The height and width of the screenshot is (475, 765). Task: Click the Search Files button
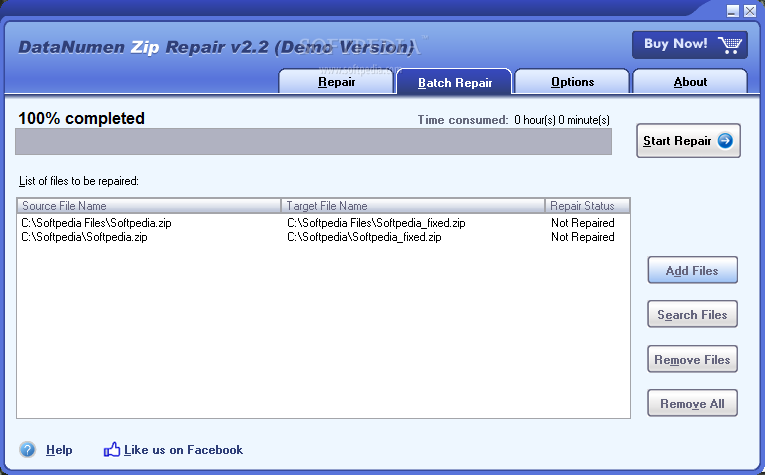[692, 315]
